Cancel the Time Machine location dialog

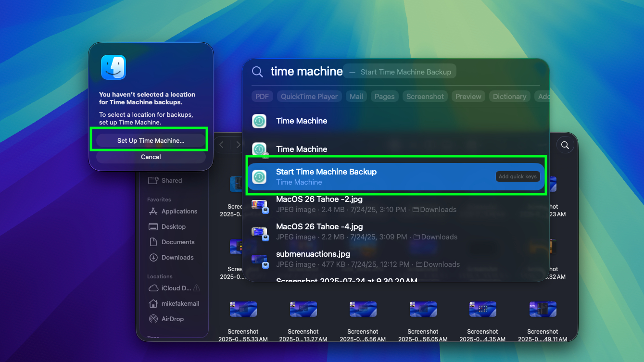[x=151, y=157]
